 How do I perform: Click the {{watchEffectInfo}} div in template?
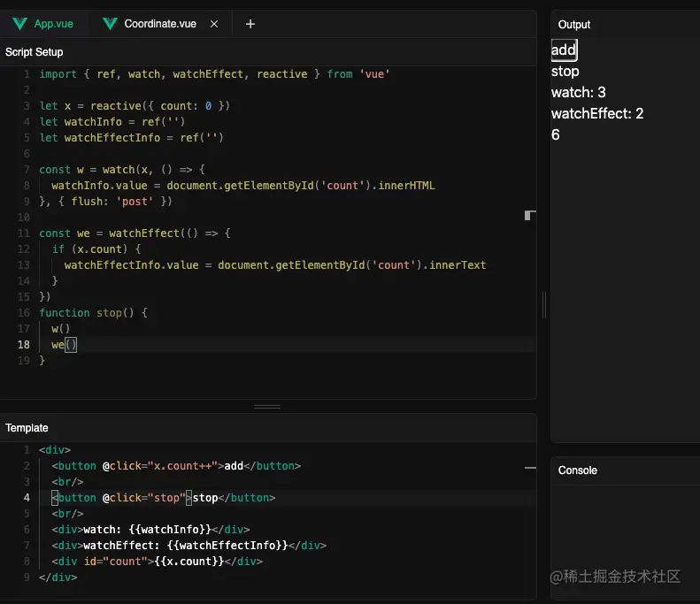click(x=188, y=546)
